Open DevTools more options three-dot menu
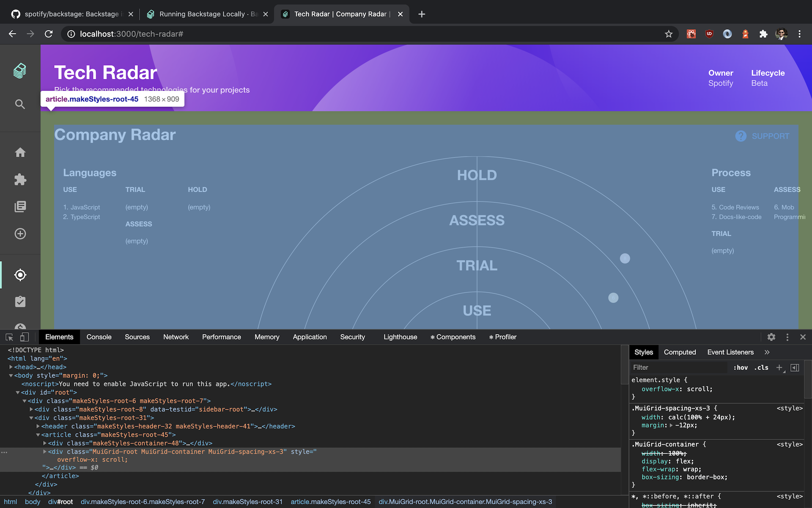The image size is (812, 508). (787, 337)
